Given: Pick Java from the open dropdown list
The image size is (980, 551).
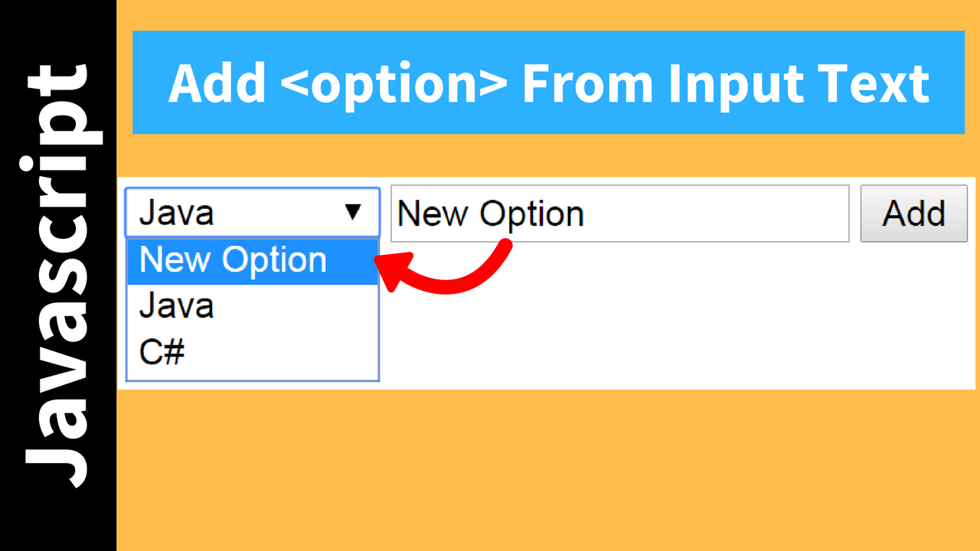Looking at the screenshot, I should click(177, 307).
